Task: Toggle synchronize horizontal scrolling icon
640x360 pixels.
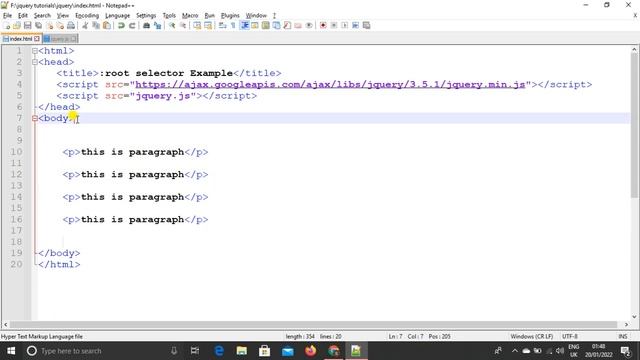Action: pyautogui.click(x=208, y=25)
